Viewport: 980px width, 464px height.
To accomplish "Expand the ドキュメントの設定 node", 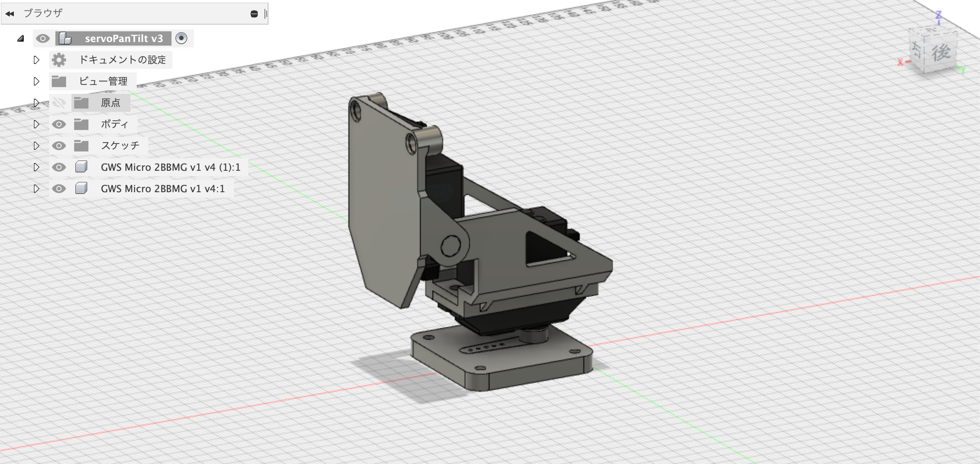I will 37,60.
